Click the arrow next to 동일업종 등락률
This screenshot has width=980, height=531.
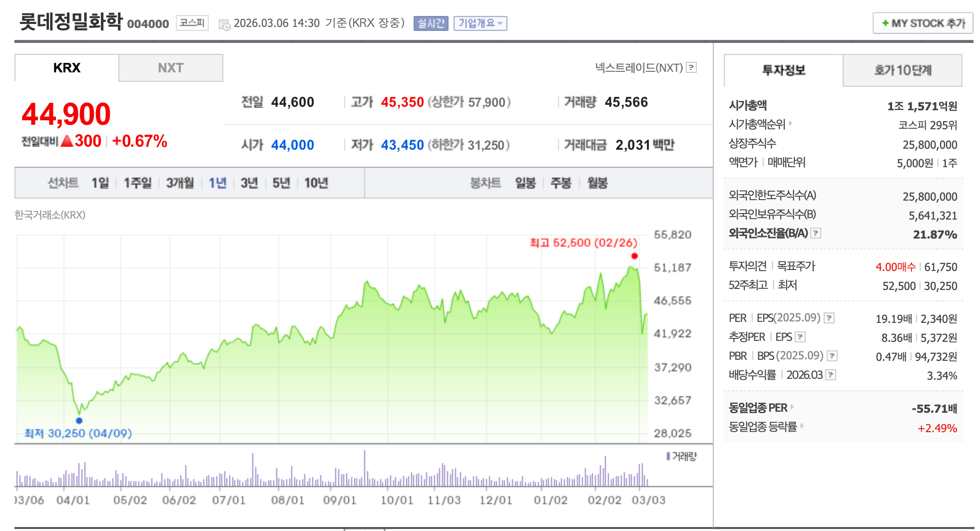point(802,426)
